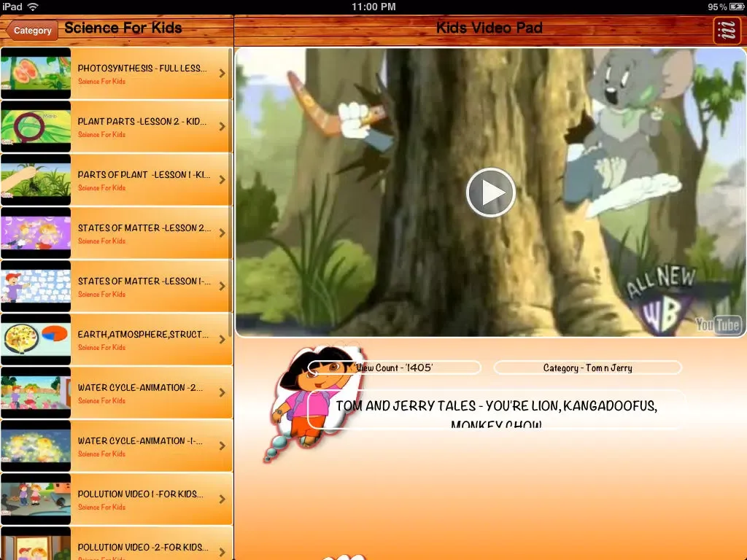
Task: Click chevron on States of Matter - Lesson 2 row
Action: pos(222,233)
